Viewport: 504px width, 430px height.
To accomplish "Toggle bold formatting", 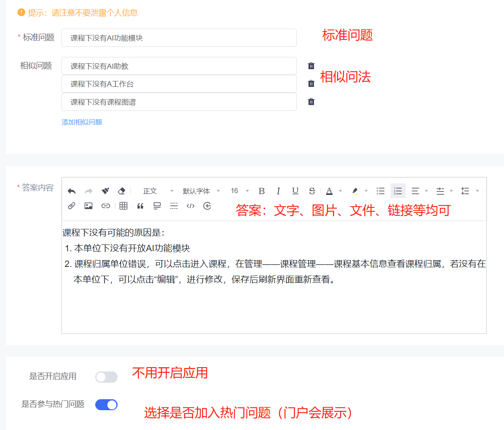I will 262,191.
